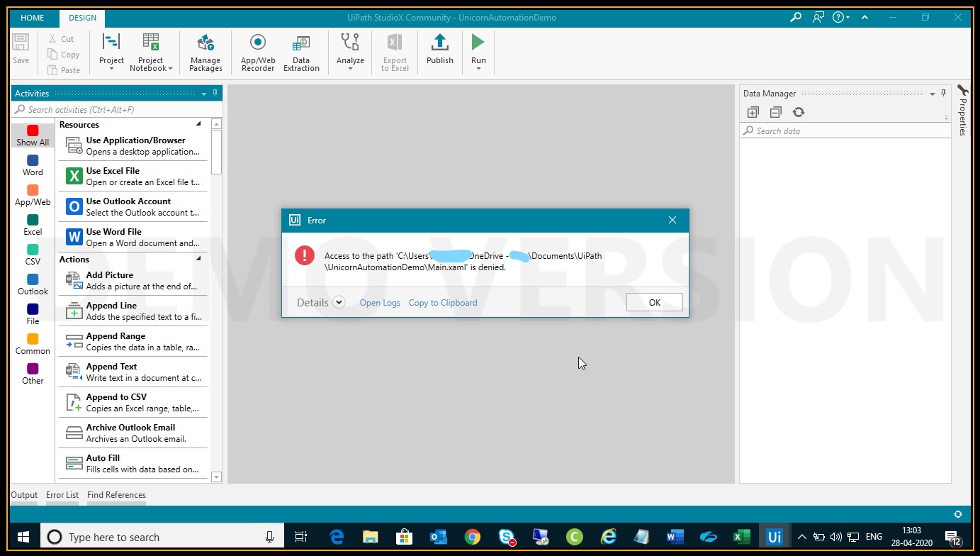Open the Properties side panel
The width and height of the screenshot is (980, 556).
pos(962,111)
